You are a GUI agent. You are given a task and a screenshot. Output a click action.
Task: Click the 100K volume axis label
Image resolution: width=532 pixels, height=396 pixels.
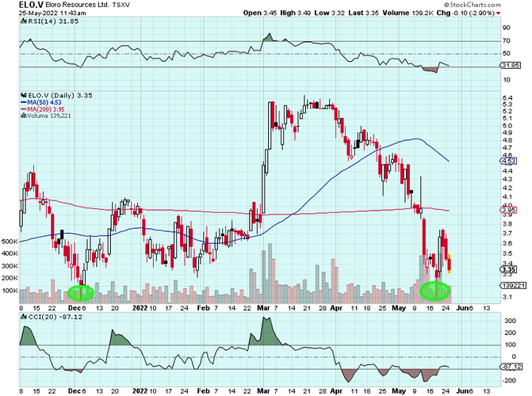pyautogui.click(x=10, y=291)
